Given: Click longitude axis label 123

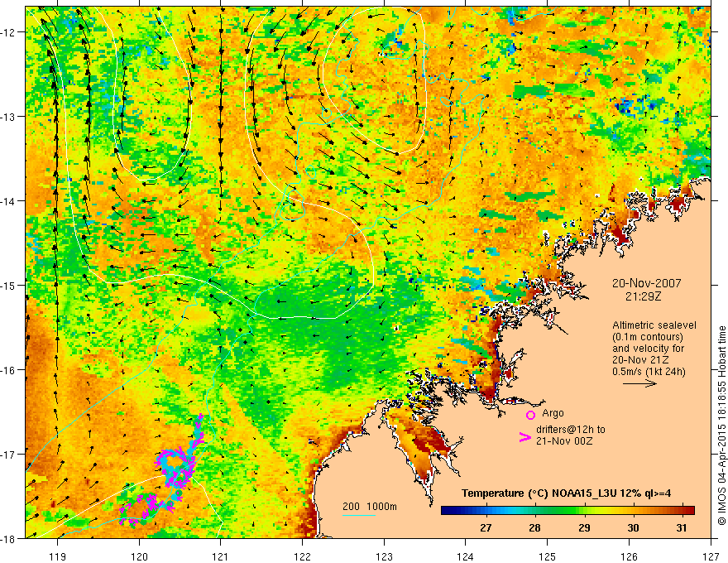Looking at the screenshot, I should [384, 556].
